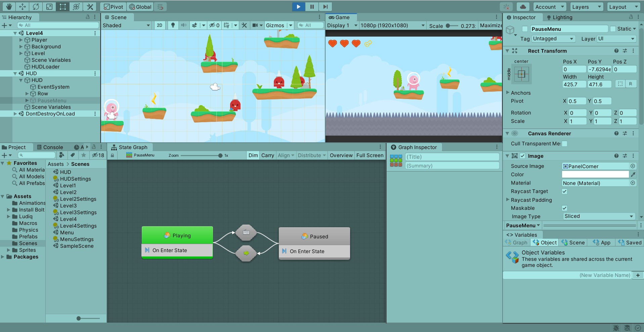Switch to the Lighting tab
Viewport: 644px width, 332px height.
pos(562,17)
